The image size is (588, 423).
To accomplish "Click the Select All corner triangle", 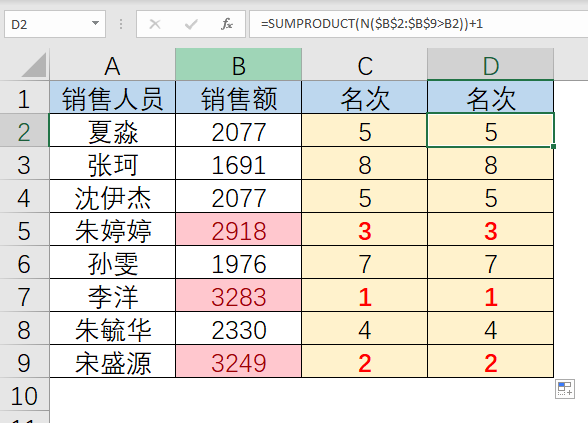I will (x=34, y=64).
